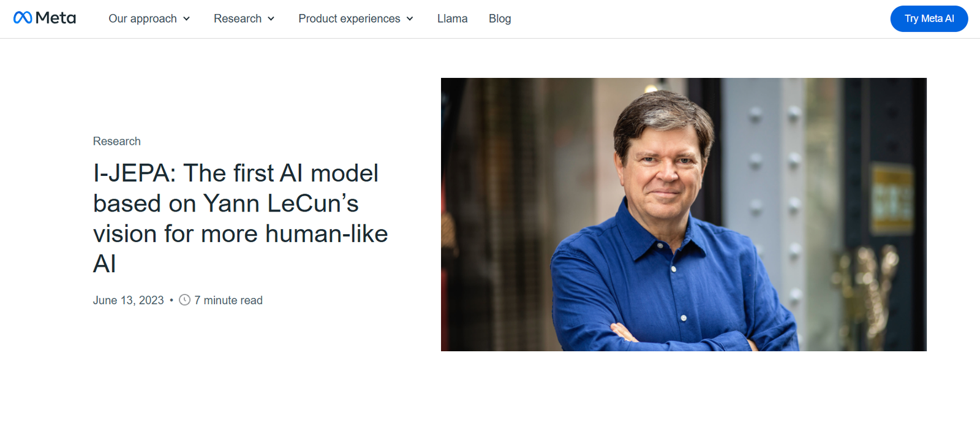Open the hero photo of the man
The height and width of the screenshot is (423, 980).
pyautogui.click(x=684, y=215)
